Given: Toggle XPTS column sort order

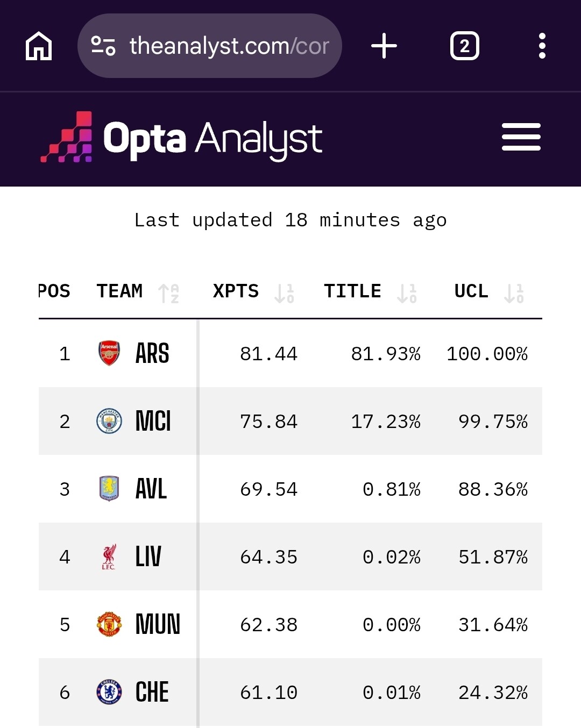Looking at the screenshot, I should (x=284, y=294).
